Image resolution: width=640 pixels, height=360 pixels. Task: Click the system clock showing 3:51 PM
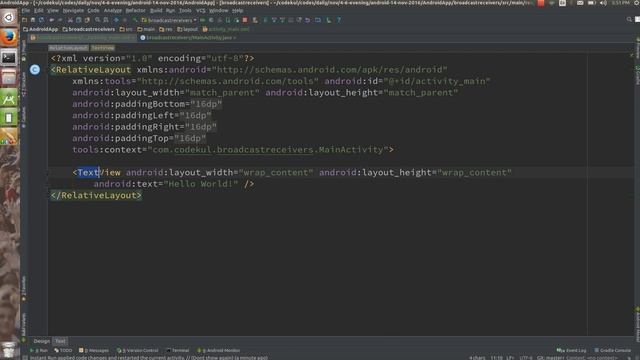click(x=621, y=3)
